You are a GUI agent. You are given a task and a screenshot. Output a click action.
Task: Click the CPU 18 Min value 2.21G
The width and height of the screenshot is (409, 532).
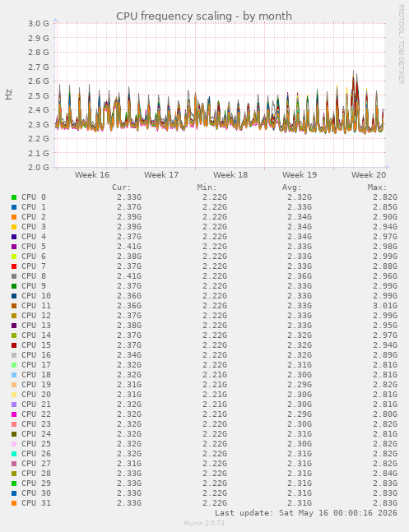[215, 375]
